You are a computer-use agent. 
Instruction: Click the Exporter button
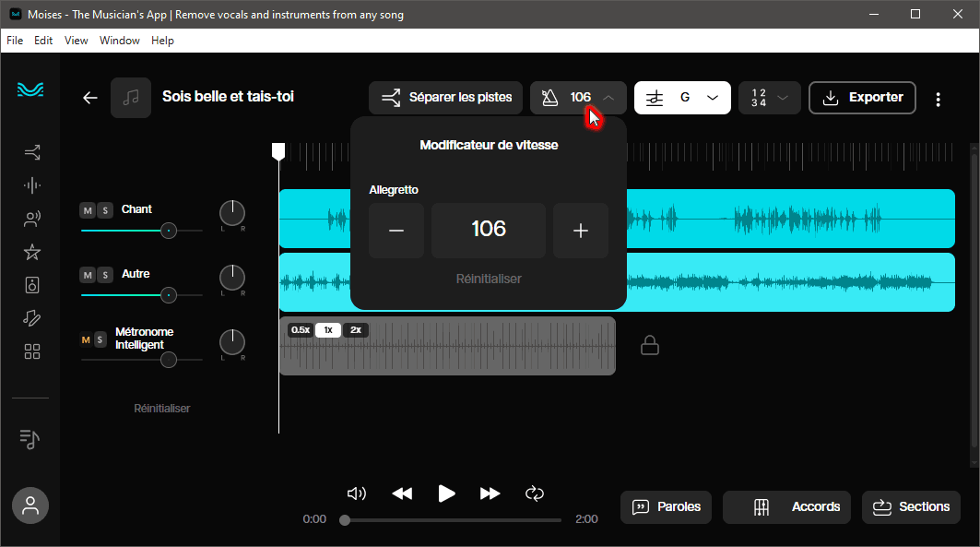pos(863,98)
